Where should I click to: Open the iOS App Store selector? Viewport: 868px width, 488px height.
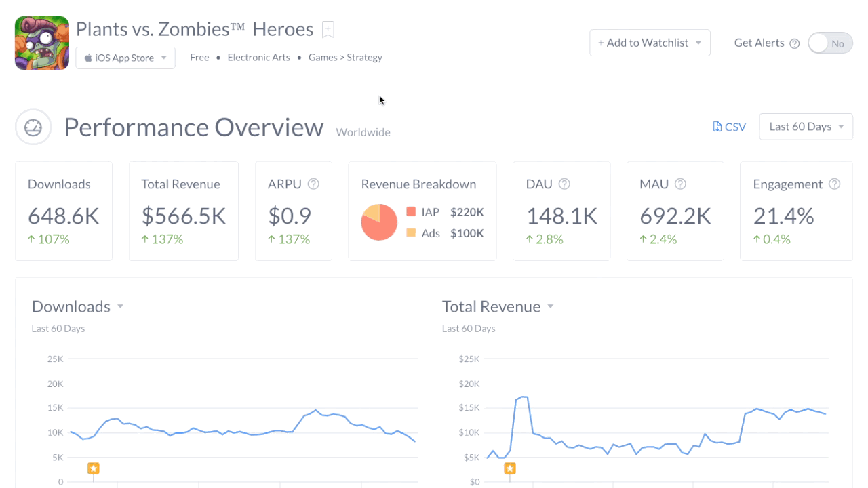(125, 58)
